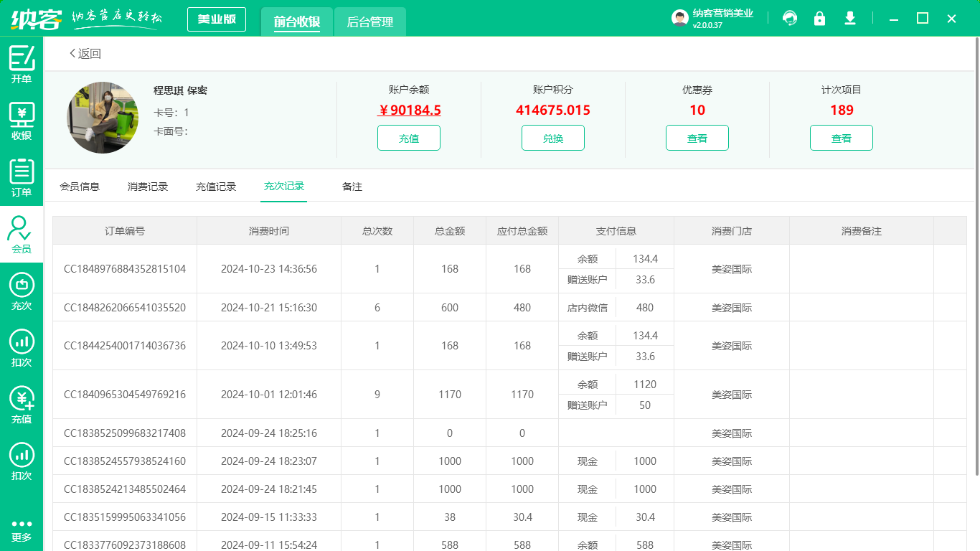The width and height of the screenshot is (980, 551).
Task: Select the 收银 cashier icon in the sidebar
Action: click(22, 121)
